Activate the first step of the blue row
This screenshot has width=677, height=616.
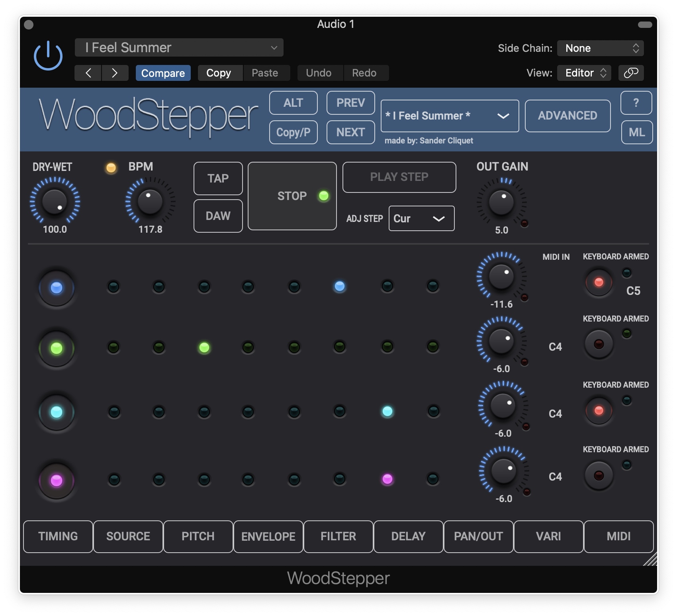[x=56, y=288]
